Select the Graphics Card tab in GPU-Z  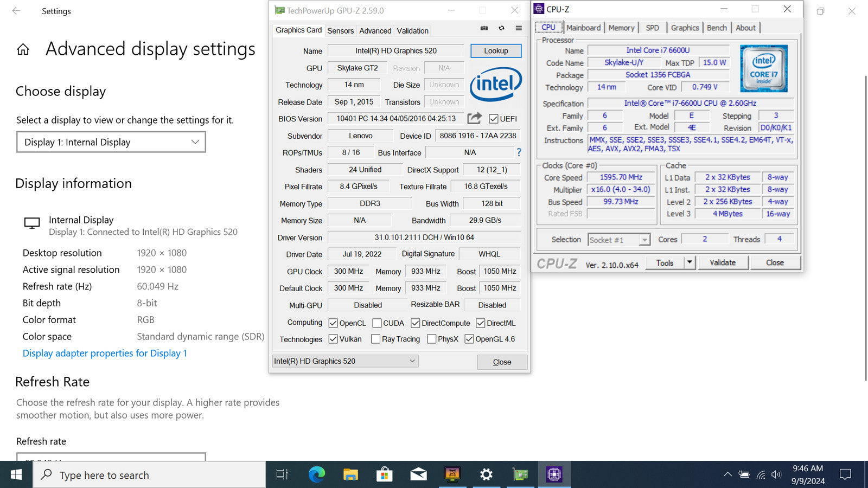point(298,30)
